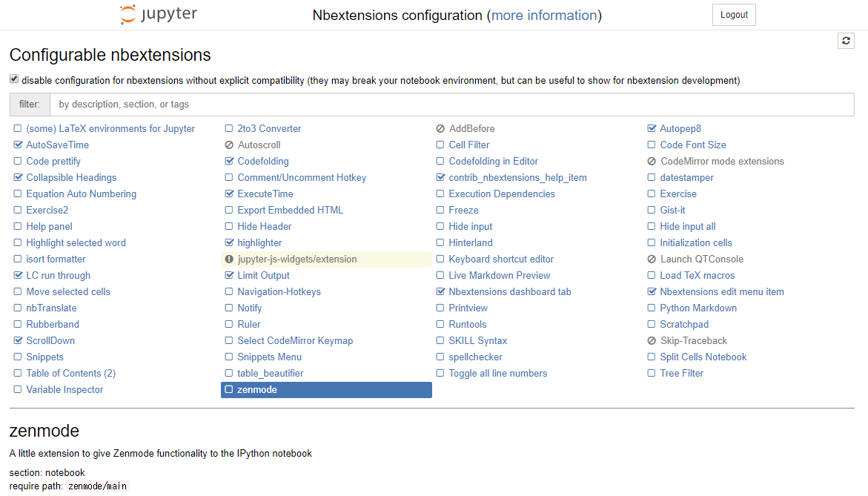Select the isort formatter extension

click(56, 259)
